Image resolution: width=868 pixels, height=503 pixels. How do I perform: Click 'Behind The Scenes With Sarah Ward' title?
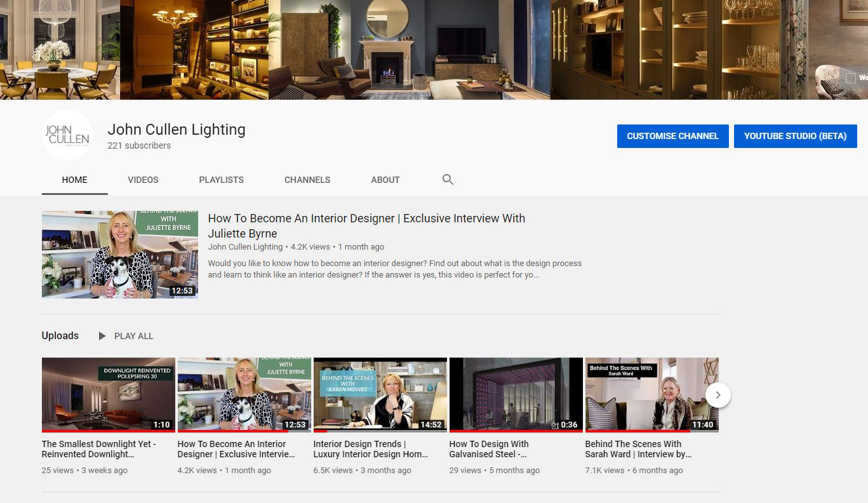(x=639, y=449)
